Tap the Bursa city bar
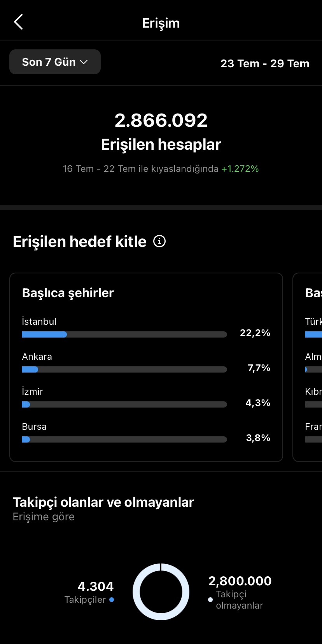The image size is (322, 644). coord(124,439)
